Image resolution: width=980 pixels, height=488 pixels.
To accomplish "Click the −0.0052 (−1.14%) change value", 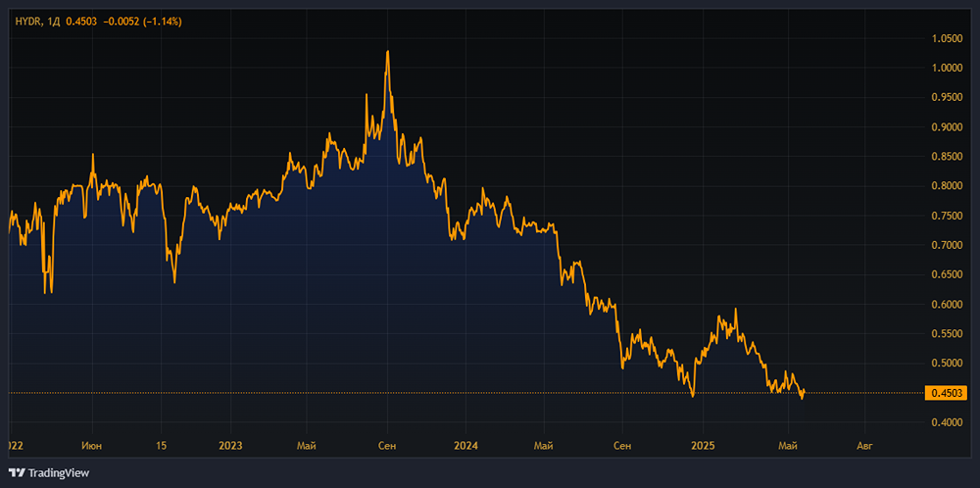I will click(x=140, y=22).
